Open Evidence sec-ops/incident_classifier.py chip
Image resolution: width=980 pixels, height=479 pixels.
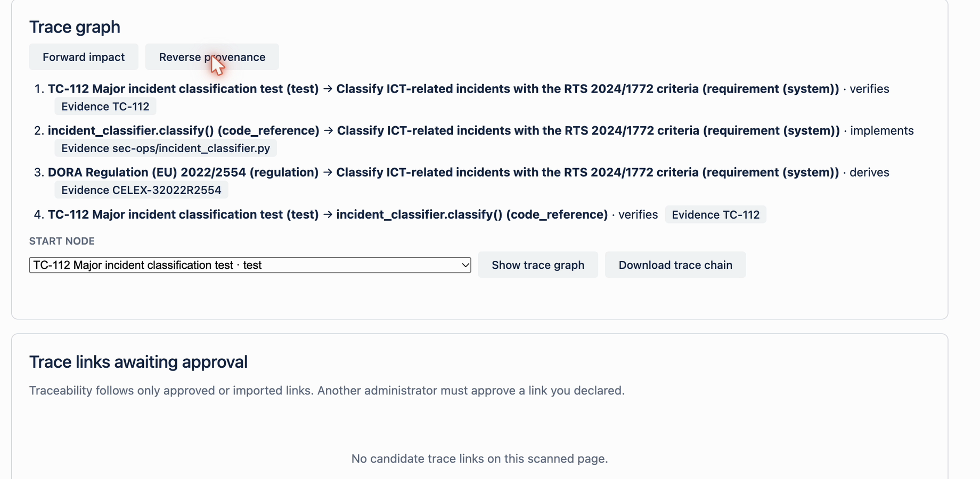pyautogui.click(x=166, y=148)
